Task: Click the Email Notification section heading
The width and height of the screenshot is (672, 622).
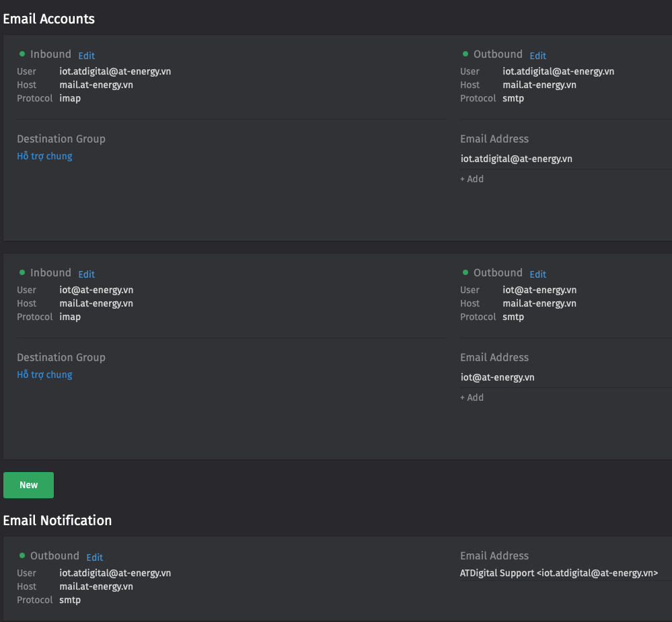Action: pyautogui.click(x=57, y=520)
